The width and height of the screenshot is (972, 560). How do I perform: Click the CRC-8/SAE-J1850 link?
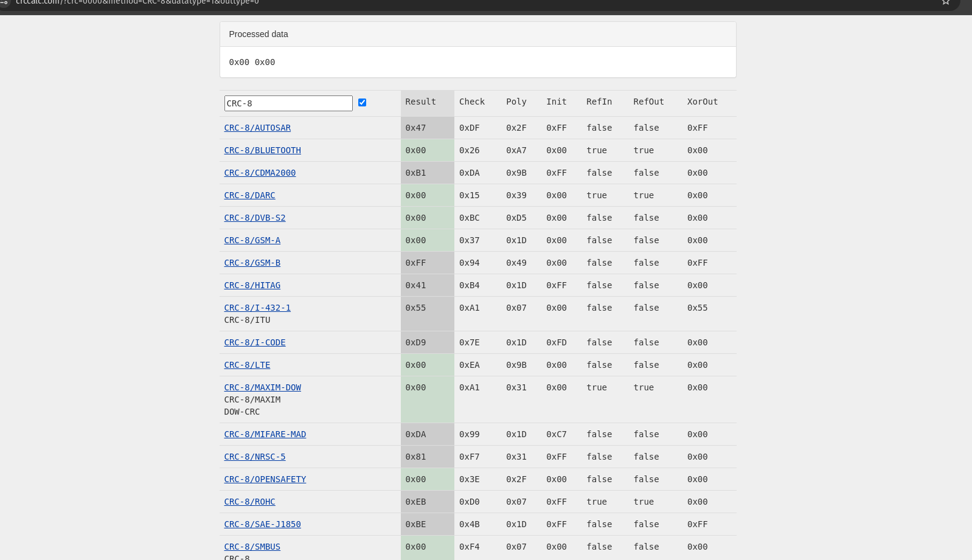click(262, 524)
